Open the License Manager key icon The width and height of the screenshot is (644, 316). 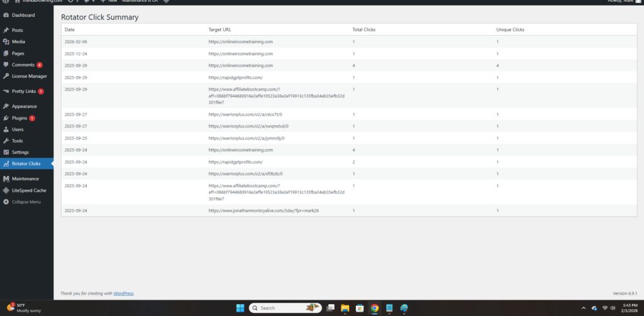pos(6,76)
